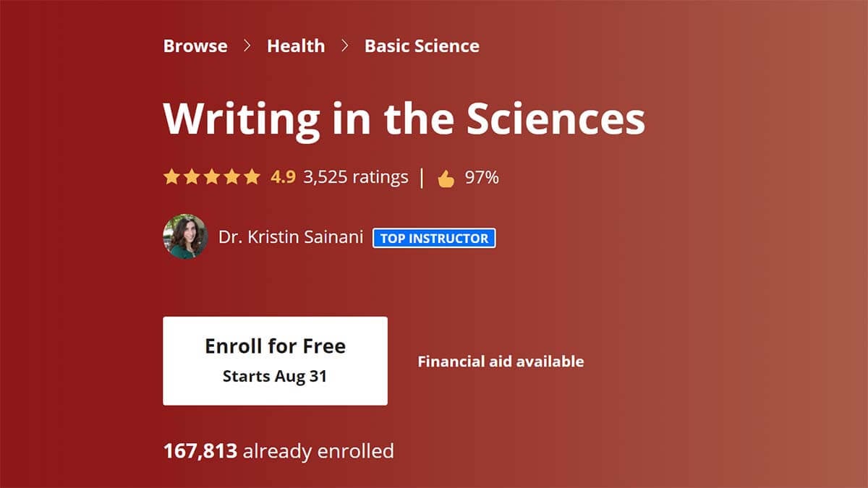The width and height of the screenshot is (868, 488).
Task: Click the first gold rating star
Action: point(171,177)
